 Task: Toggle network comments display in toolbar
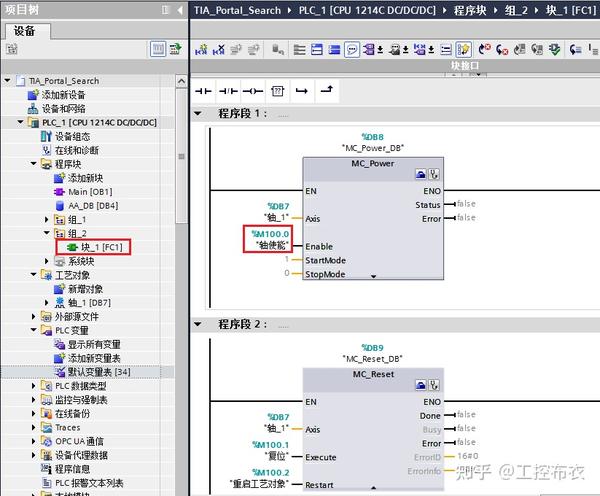tap(352, 50)
